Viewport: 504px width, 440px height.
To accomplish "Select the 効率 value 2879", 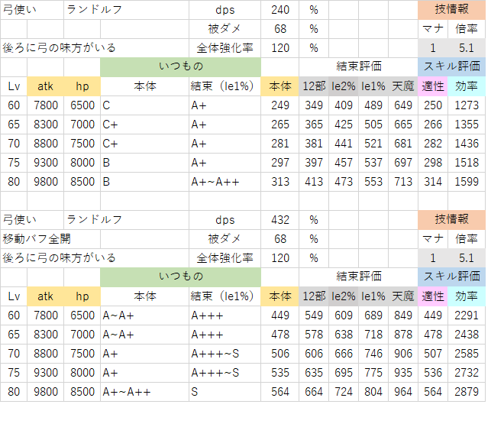I will point(466,392).
